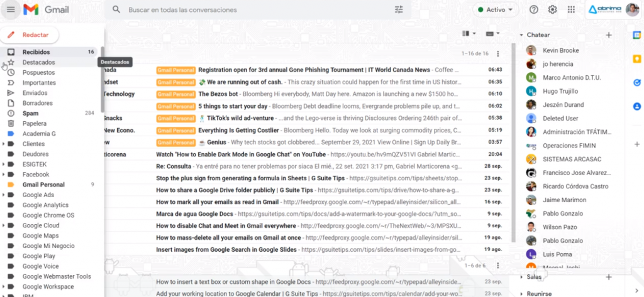Open Google Keep in side panel

click(636, 59)
